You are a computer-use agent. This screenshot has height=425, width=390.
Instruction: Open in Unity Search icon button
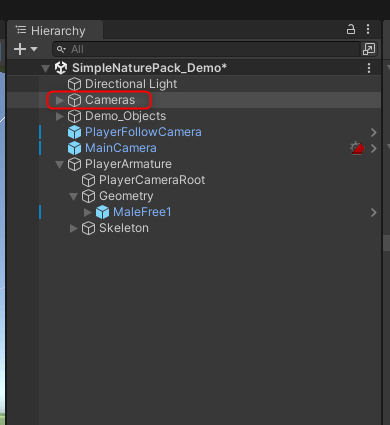click(x=369, y=49)
